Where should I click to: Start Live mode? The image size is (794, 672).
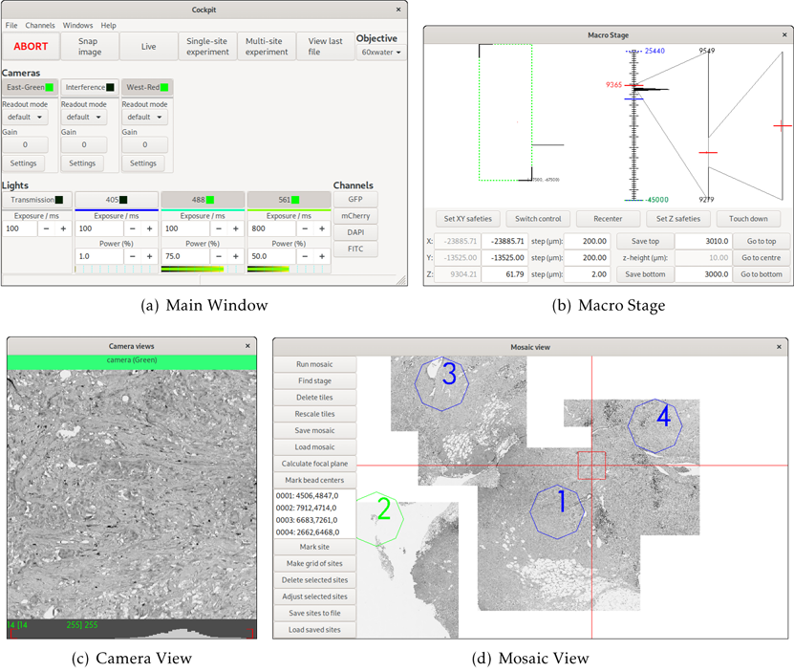[x=148, y=46]
